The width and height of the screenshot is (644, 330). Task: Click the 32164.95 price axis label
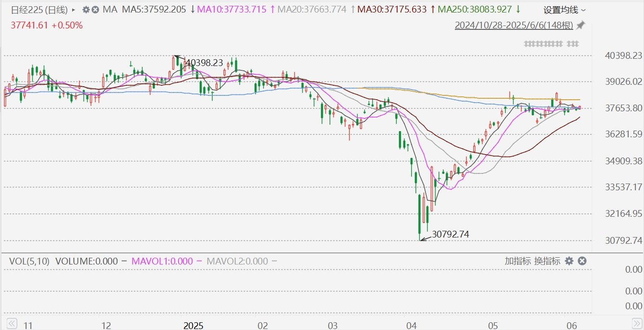pos(624,213)
